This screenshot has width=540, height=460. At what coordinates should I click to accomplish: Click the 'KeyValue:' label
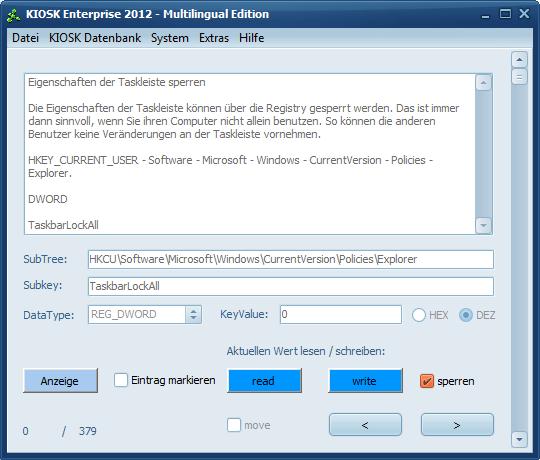[244, 314]
